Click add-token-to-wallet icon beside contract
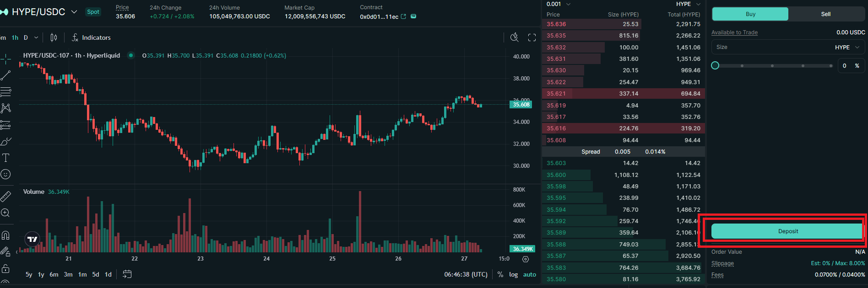This screenshot has width=868, height=288. click(413, 16)
